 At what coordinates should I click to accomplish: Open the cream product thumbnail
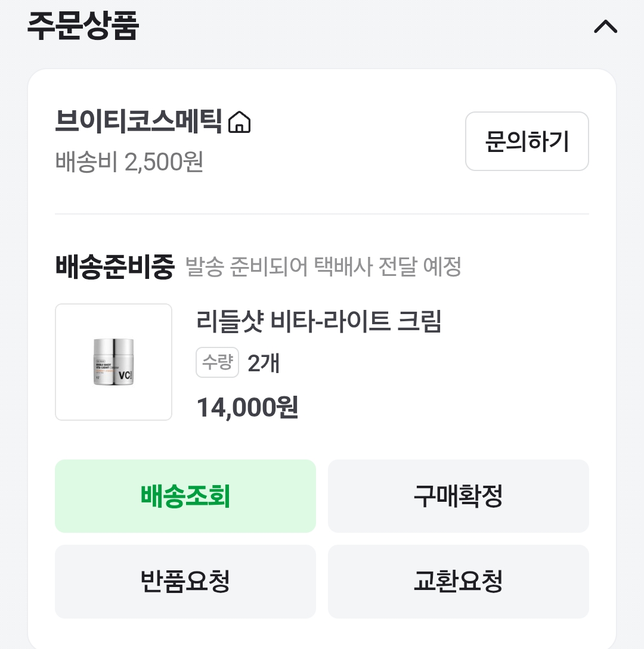pyautogui.click(x=113, y=362)
